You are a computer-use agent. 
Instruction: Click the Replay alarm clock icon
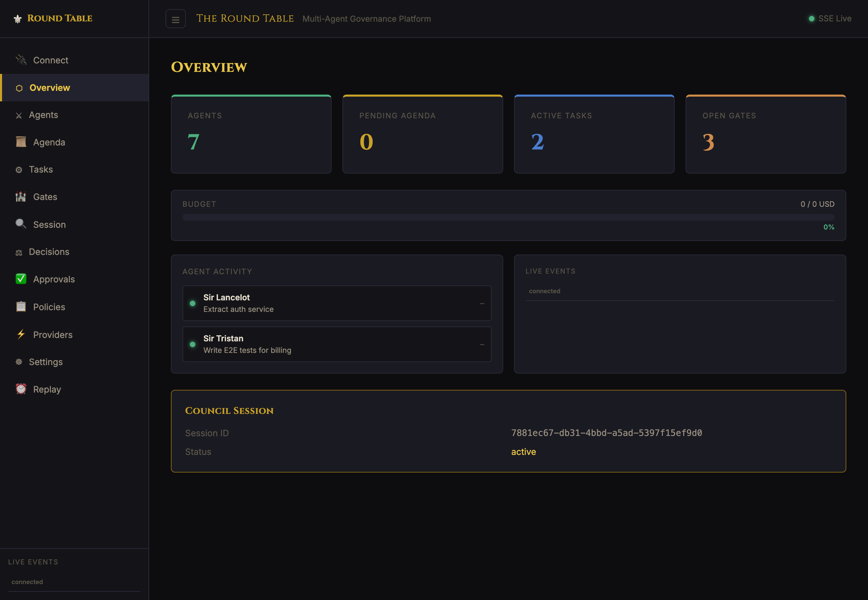(21, 389)
